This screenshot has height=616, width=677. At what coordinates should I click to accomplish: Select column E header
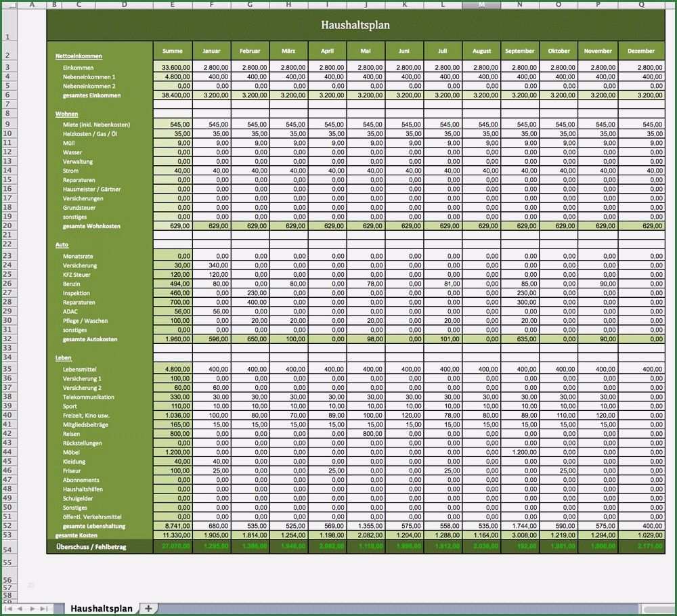(x=173, y=5)
